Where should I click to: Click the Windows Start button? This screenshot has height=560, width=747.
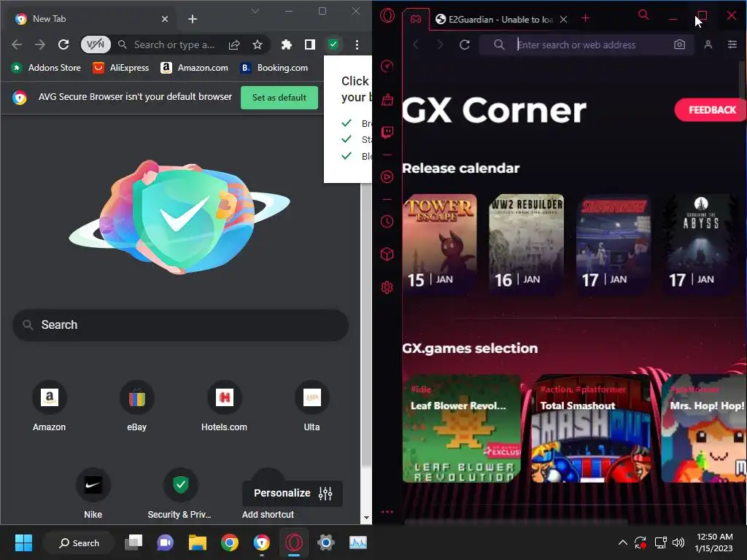click(x=23, y=542)
